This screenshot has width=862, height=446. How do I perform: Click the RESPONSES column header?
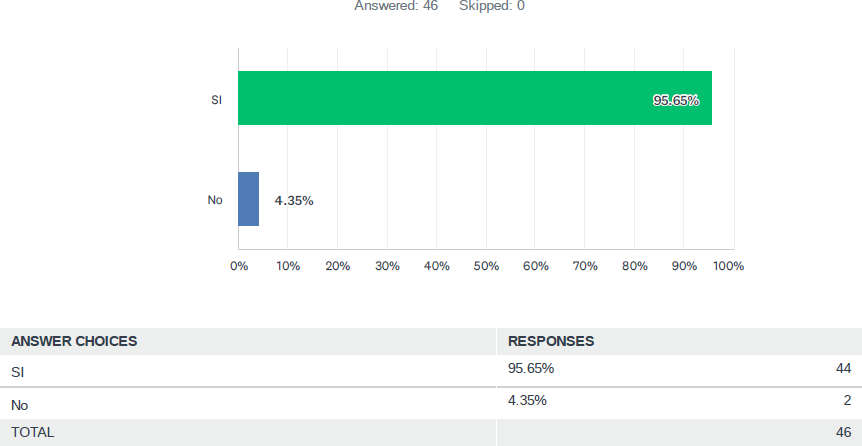click(x=551, y=341)
